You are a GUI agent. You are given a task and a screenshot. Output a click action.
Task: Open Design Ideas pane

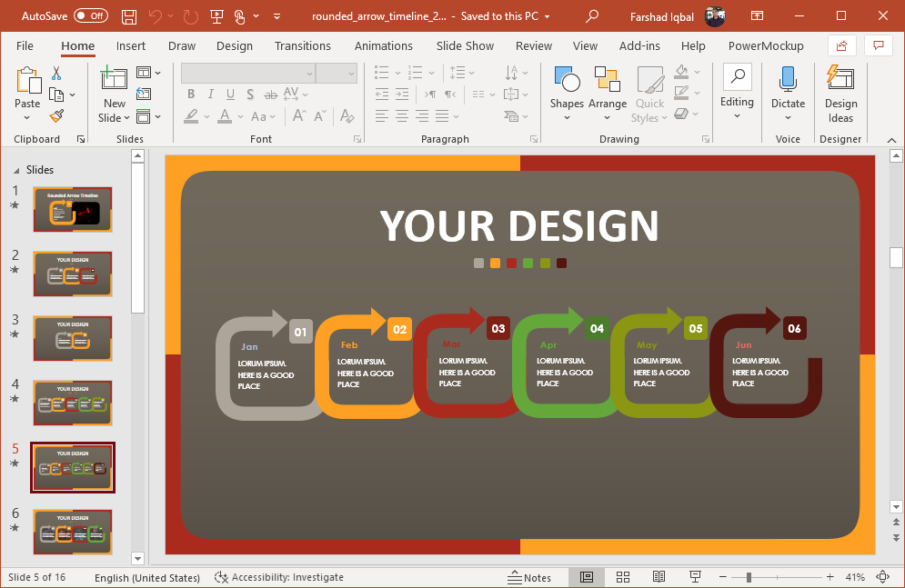point(840,95)
